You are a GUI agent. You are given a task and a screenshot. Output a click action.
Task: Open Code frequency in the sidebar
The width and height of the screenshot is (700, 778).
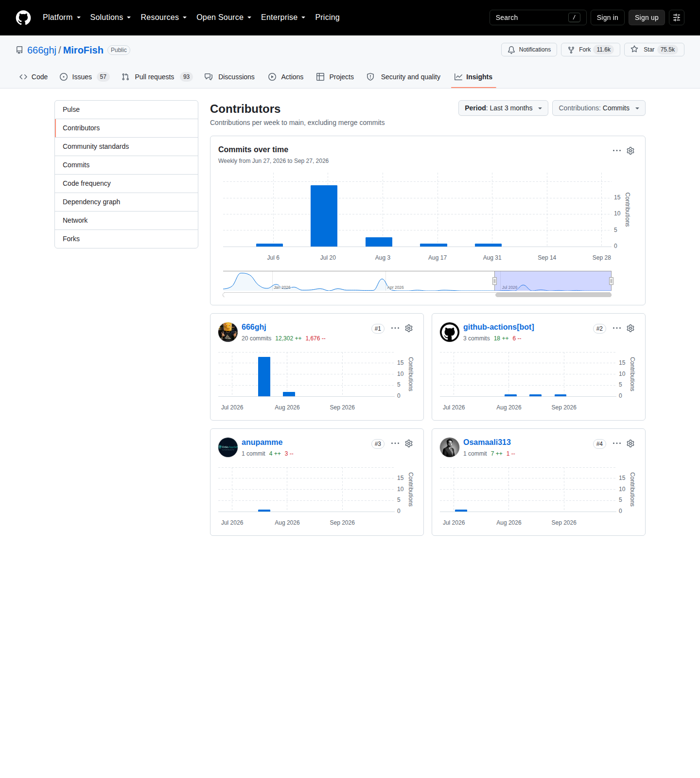point(126,183)
